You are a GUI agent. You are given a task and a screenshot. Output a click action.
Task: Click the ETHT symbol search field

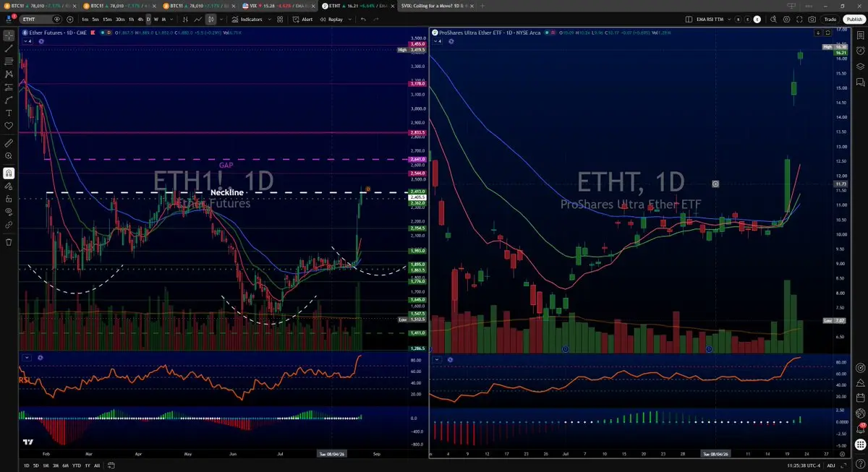[x=41, y=19]
